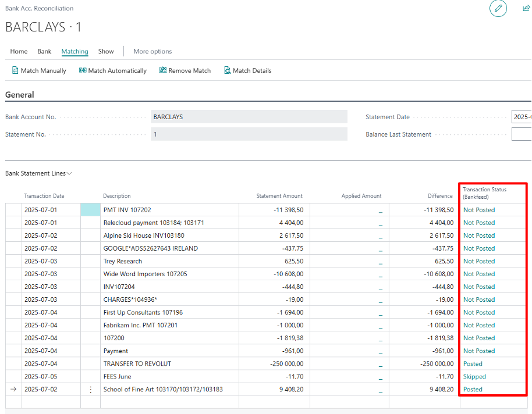Select the Matching tab
Image resolution: width=532 pixels, height=414 pixels.
pos(75,51)
